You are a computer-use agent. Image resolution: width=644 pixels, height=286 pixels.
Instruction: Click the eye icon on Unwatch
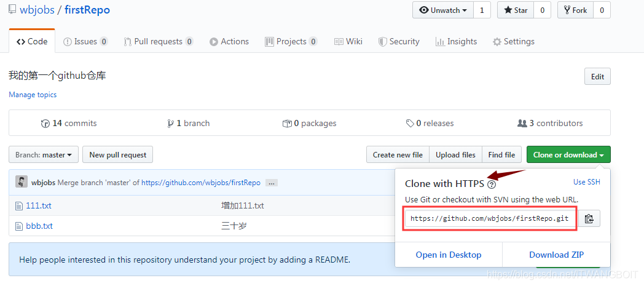click(424, 10)
